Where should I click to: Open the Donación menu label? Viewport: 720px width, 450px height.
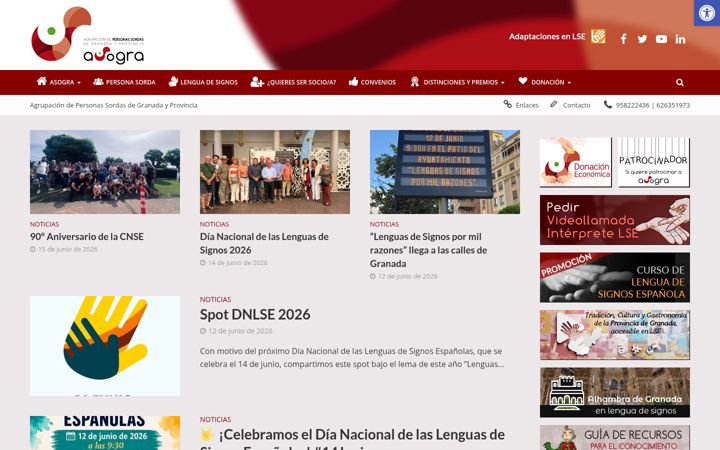click(x=548, y=82)
